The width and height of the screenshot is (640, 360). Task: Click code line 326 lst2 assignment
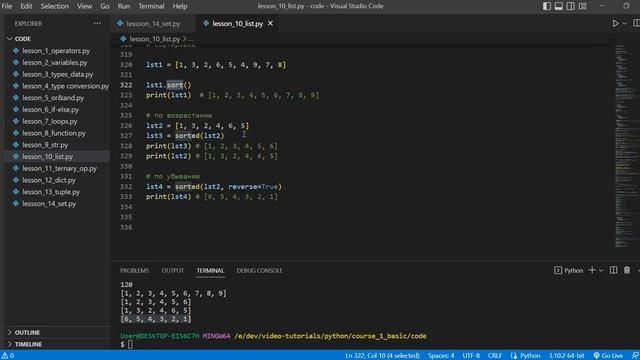197,126
